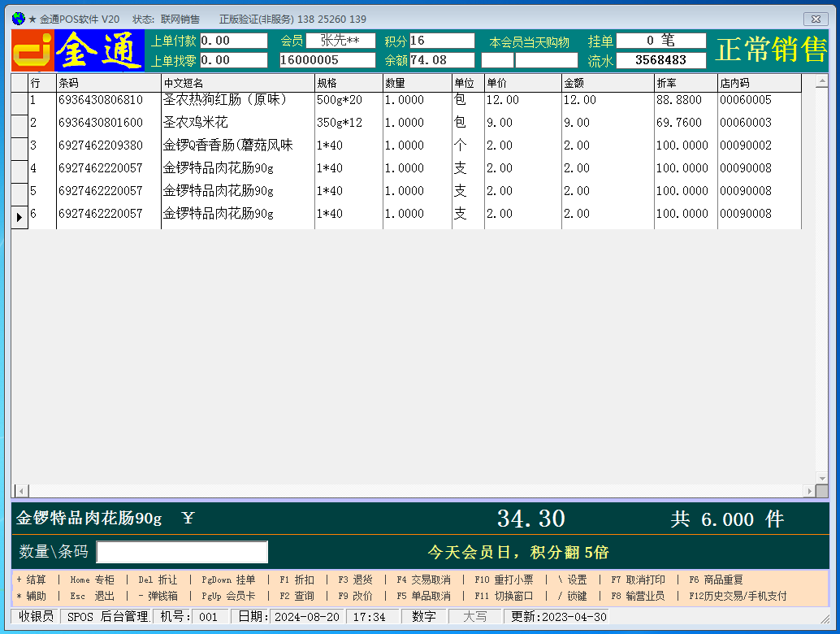Click the 会员 name field 张先**
The image size is (840, 634).
tap(340, 41)
